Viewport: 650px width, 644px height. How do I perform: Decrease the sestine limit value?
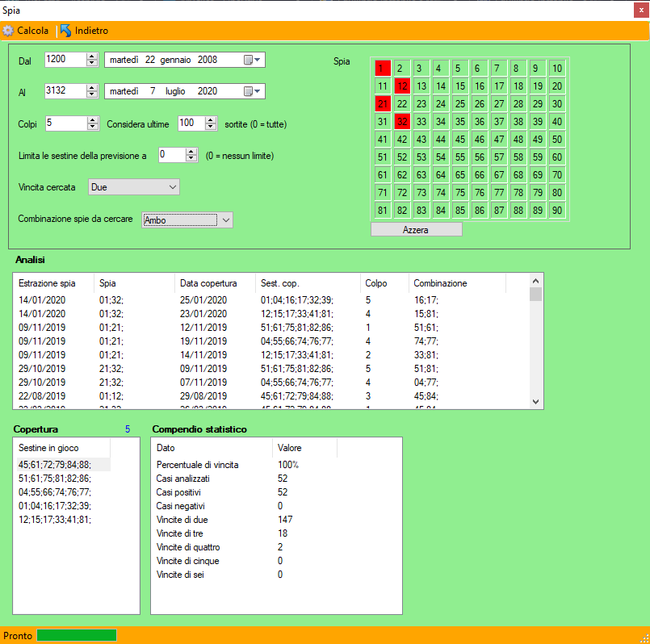(x=191, y=158)
